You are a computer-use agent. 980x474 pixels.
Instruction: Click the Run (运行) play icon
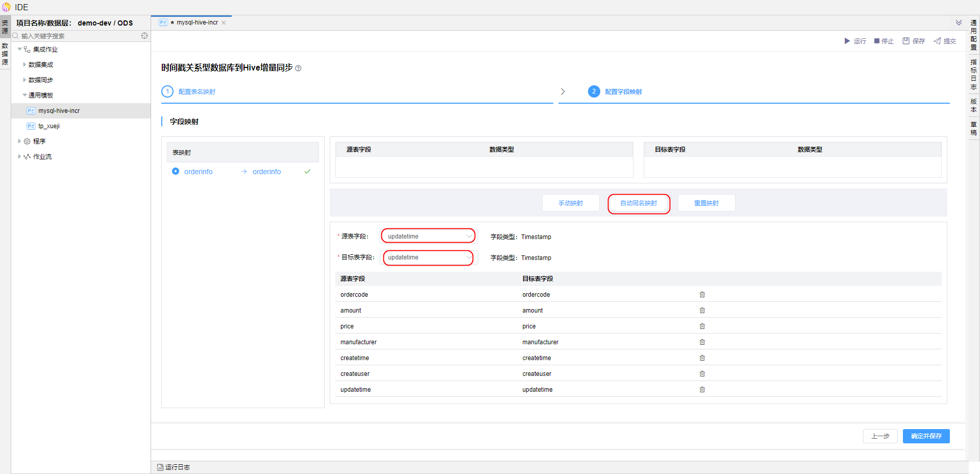(847, 41)
